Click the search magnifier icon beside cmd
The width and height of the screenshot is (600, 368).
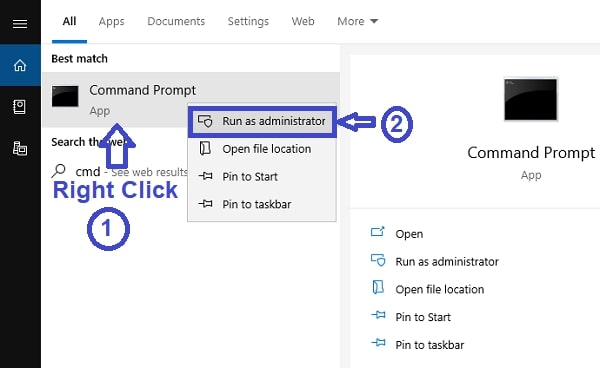59,171
